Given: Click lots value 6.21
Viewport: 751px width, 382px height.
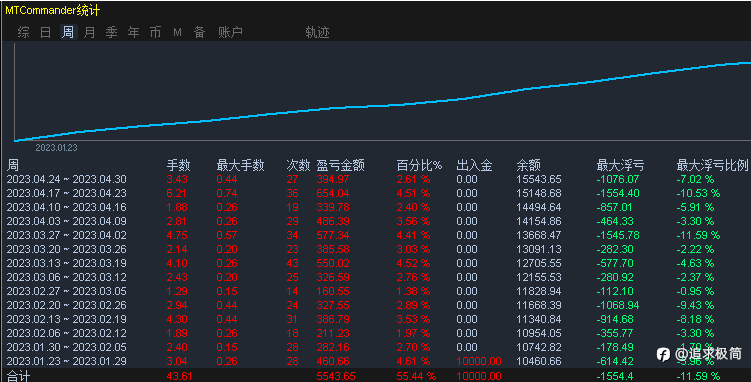Looking at the screenshot, I should [177, 193].
